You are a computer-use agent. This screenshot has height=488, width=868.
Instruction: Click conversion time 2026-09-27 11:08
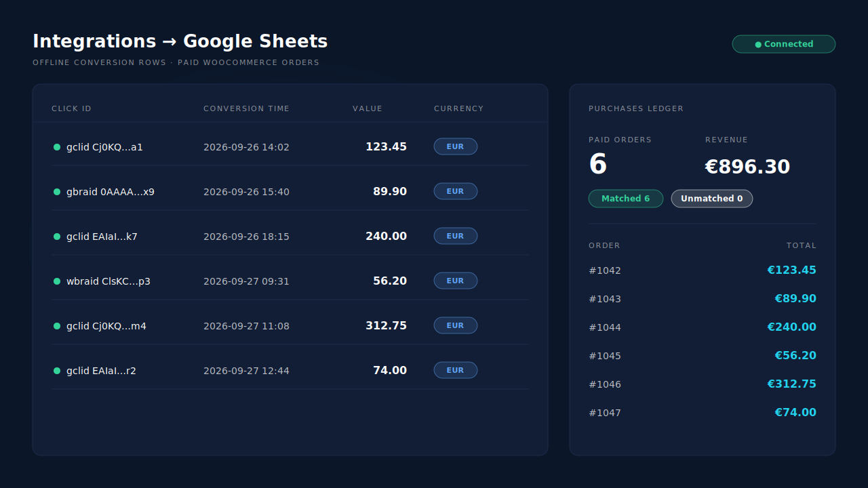246,326
